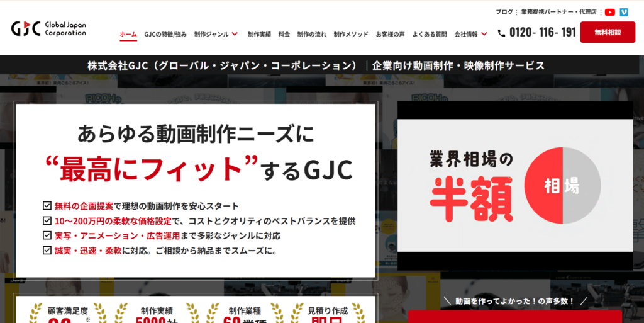The height and width of the screenshot is (323, 644).
Task: Click checkmark beside 実写・アニメーション・広告運用
Action: click(47, 235)
